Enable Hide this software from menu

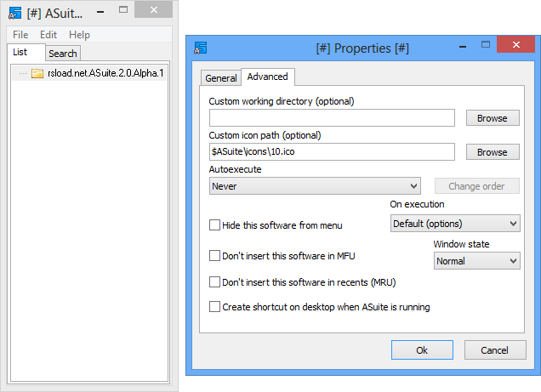coord(215,225)
